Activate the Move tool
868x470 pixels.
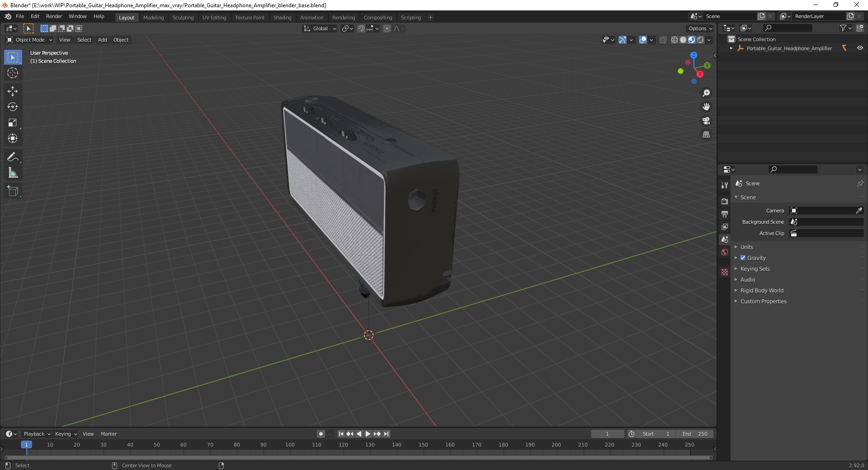coord(13,91)
